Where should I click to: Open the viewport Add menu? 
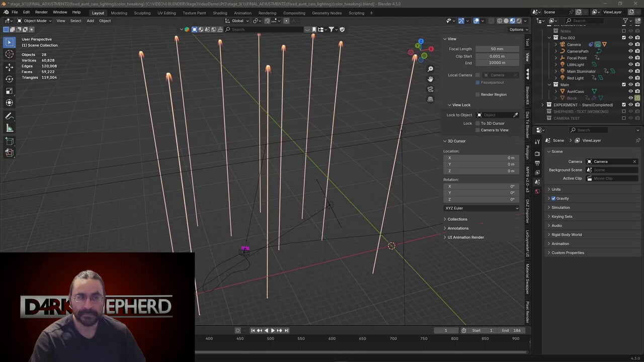click(90, 21)
